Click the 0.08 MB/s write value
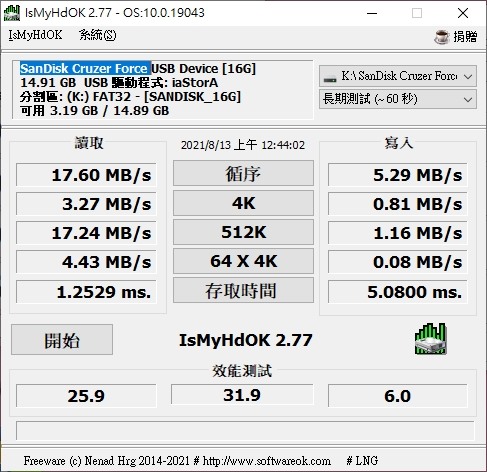Image resolution: width=487 pixels, height=472 pixels. (398, 262)
